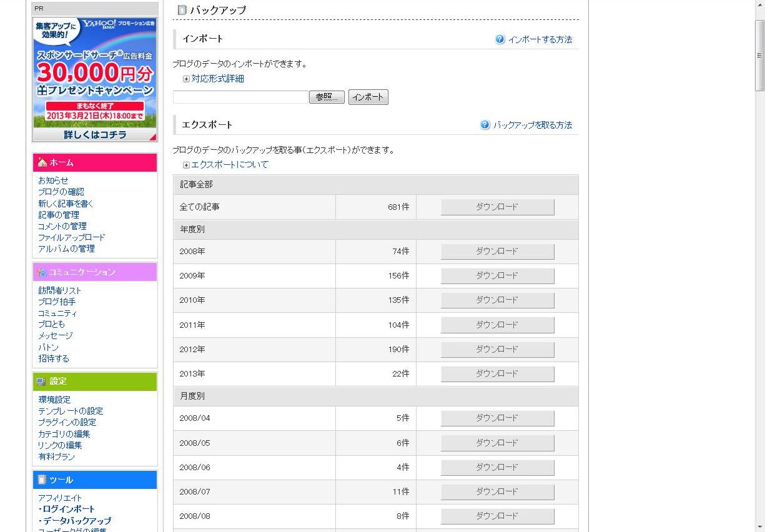Click the tool icon in ツール header
The image size is (765, 532).
click(x=42, y=480)
